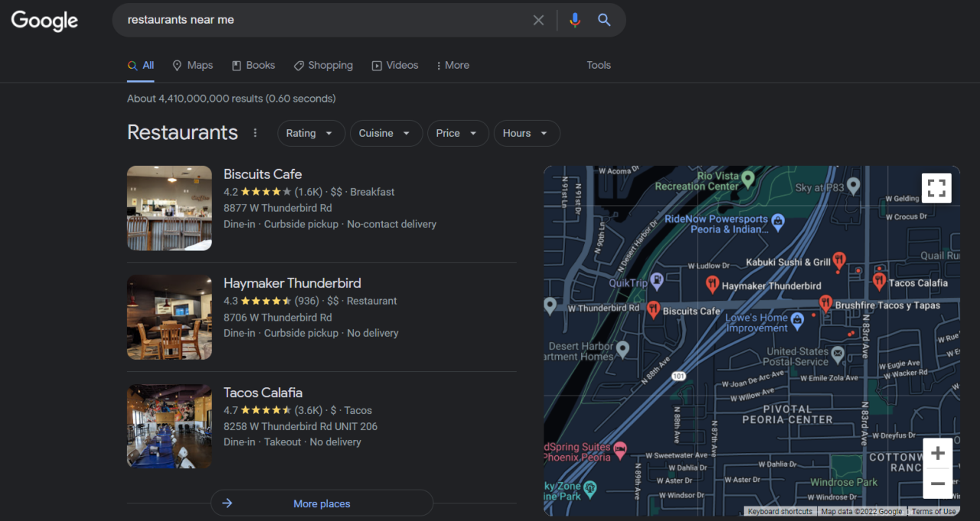Click the zoom in icon on the map
Screen dimensions: 980x521
[937, 453]
